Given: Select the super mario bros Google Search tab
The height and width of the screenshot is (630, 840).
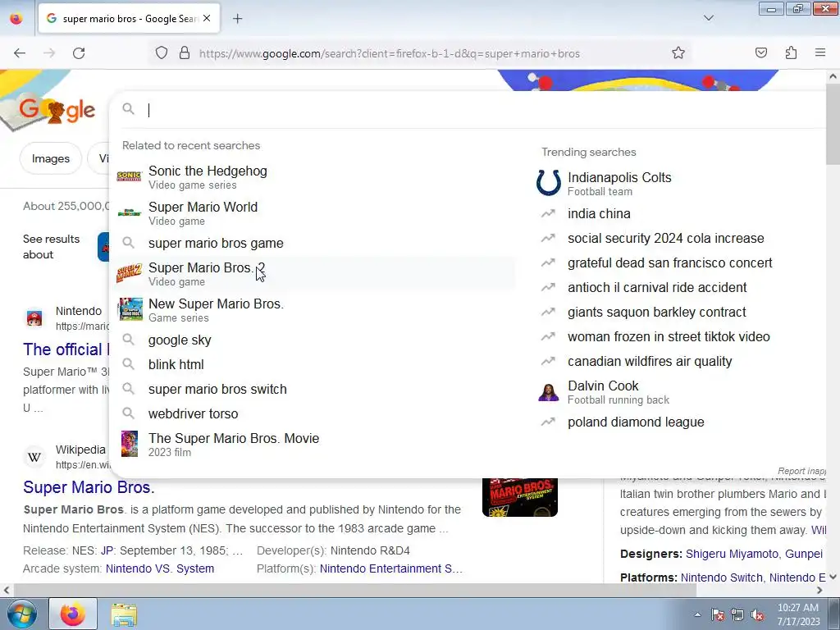Looking at the screenshot, I should 129,19.
